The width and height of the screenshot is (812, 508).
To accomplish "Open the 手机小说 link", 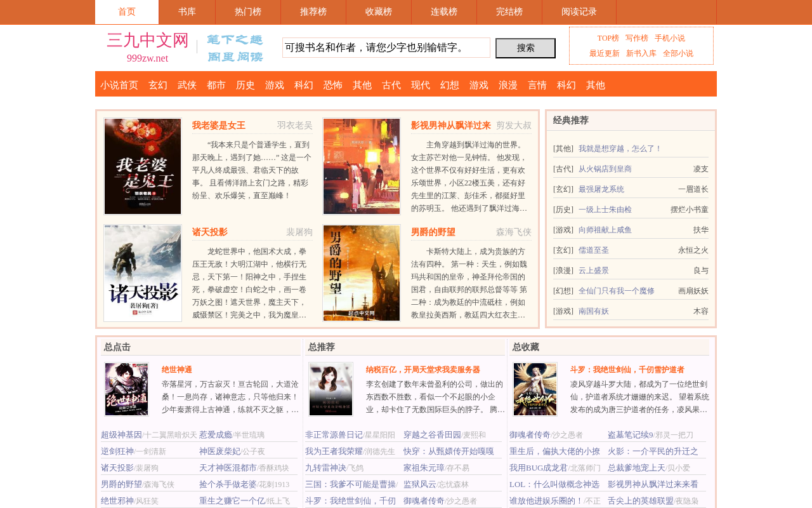I will point(670,38).
